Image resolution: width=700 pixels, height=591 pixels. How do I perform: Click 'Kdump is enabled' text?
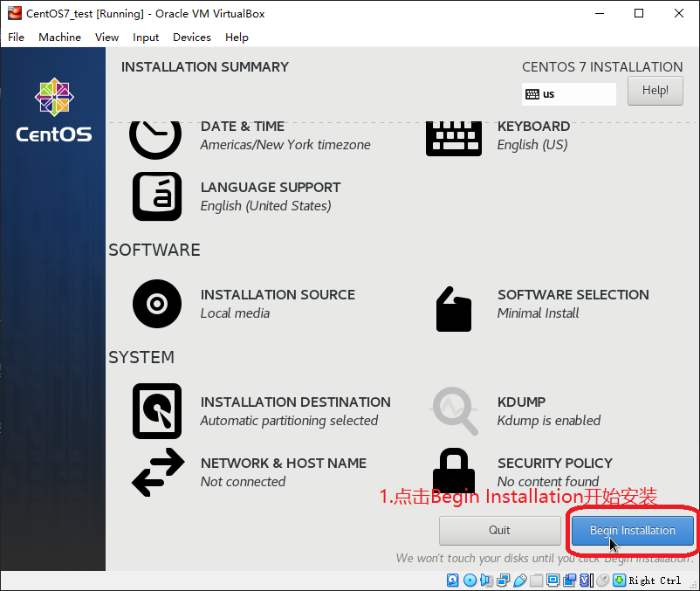click(x=549, y=421)
